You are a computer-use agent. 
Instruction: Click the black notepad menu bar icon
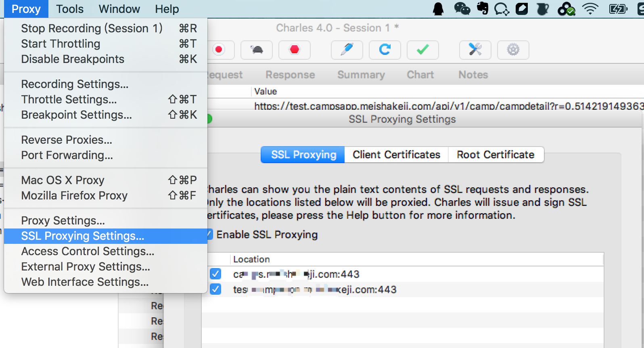click(522, 9)
